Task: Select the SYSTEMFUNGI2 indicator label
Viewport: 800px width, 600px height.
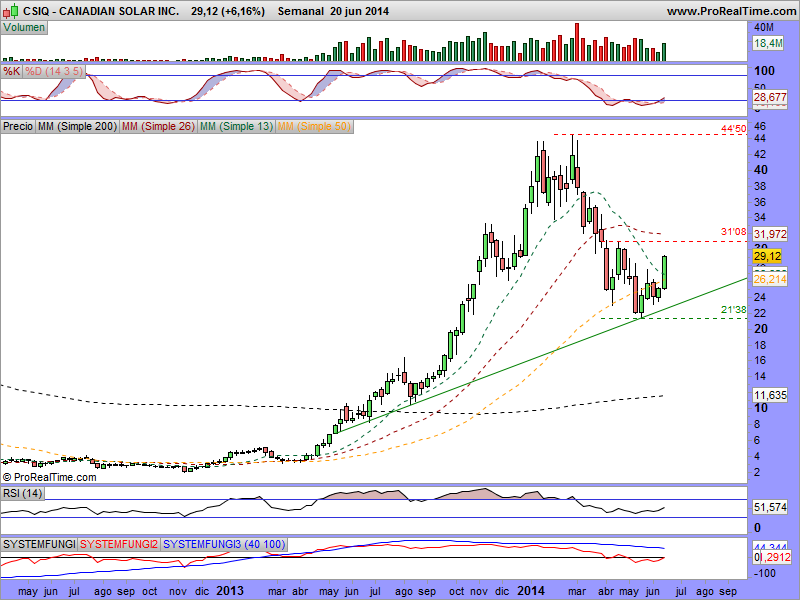Action: (x=118, y=544)
